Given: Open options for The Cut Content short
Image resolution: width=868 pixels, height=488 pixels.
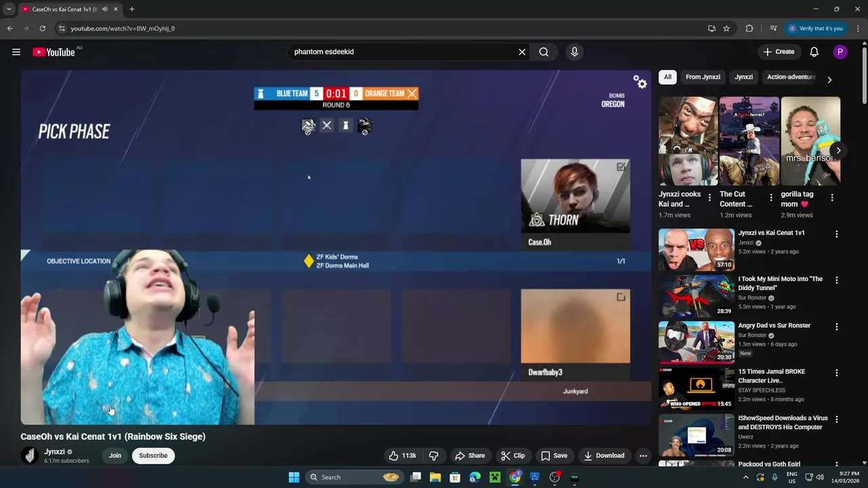Looking at the screenshot, I should [770, 198].
